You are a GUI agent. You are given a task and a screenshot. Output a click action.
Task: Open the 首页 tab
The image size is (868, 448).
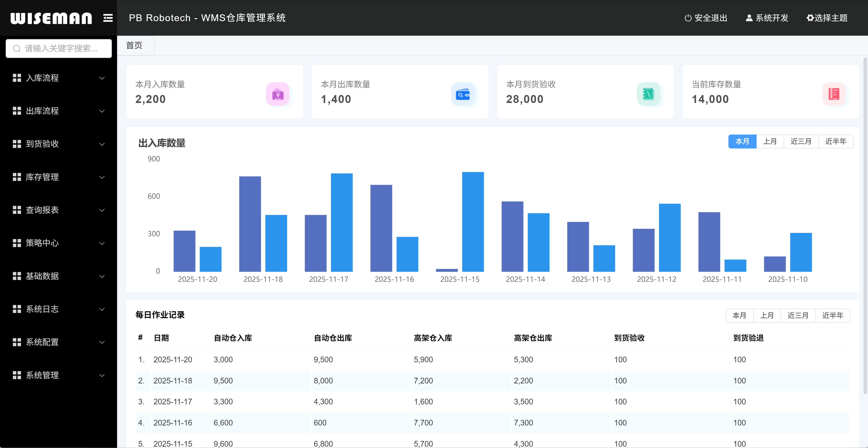tap(134, 45)
